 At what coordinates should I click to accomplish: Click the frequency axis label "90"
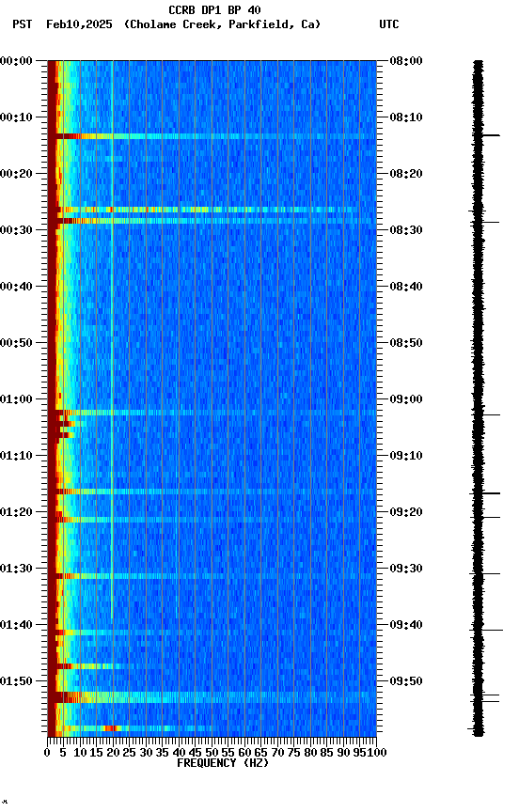click(x=343, y=753)
